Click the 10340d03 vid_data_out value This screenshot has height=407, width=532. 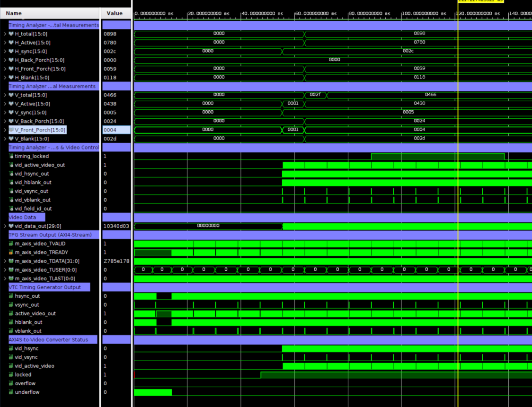coord(116,226)
